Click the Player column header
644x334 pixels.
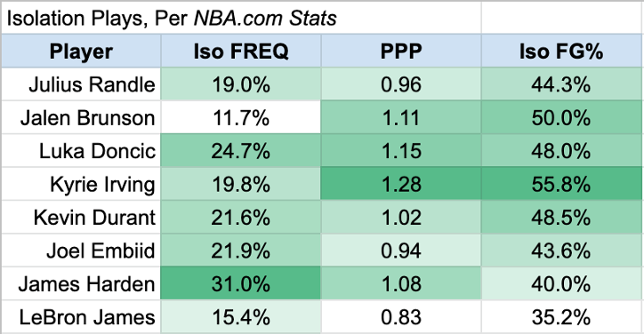[81, 51]
